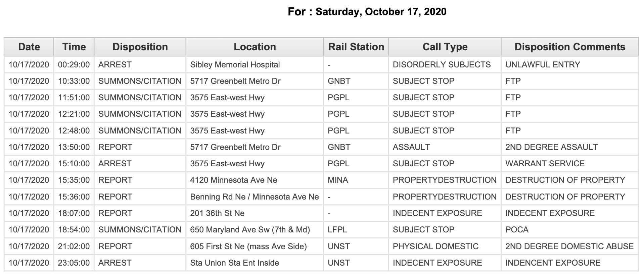644x275 pixels.
Task: Select Benning Rd Ne / Minnesota Ave Ne
Action: 255,197
